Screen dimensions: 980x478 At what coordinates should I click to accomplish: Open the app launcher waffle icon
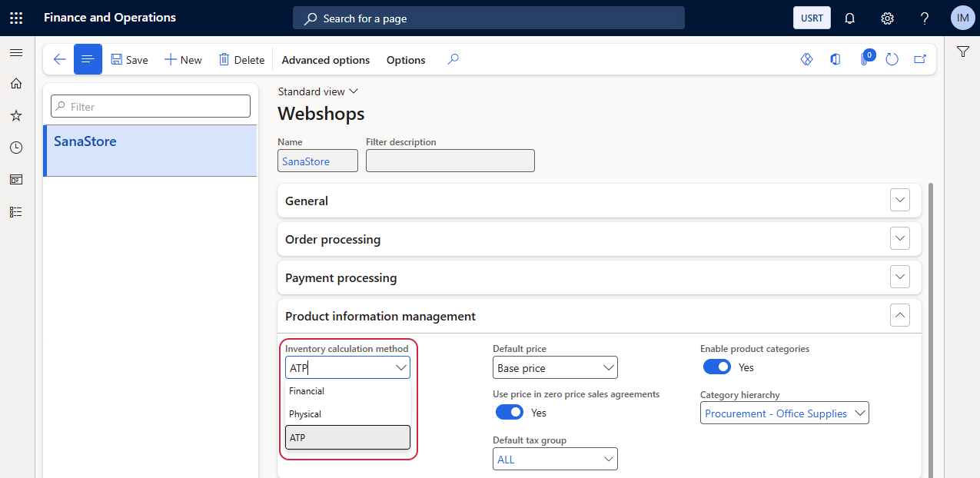point(16,18)
